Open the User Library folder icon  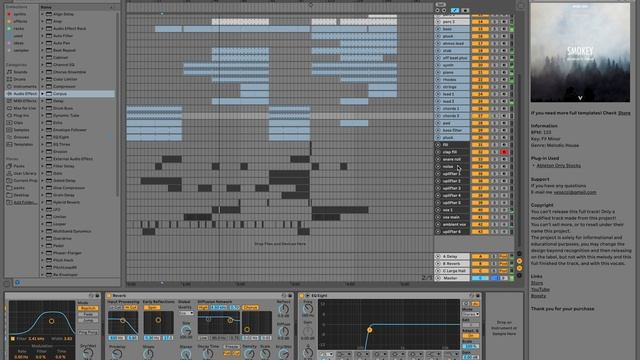click(9, 173)
